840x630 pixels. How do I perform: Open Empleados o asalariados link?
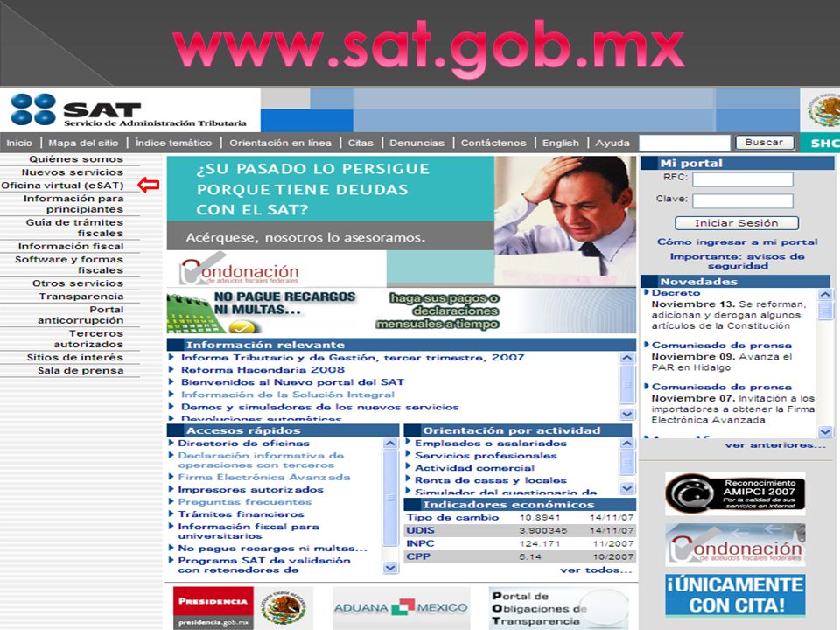click(x=491, y=443)
